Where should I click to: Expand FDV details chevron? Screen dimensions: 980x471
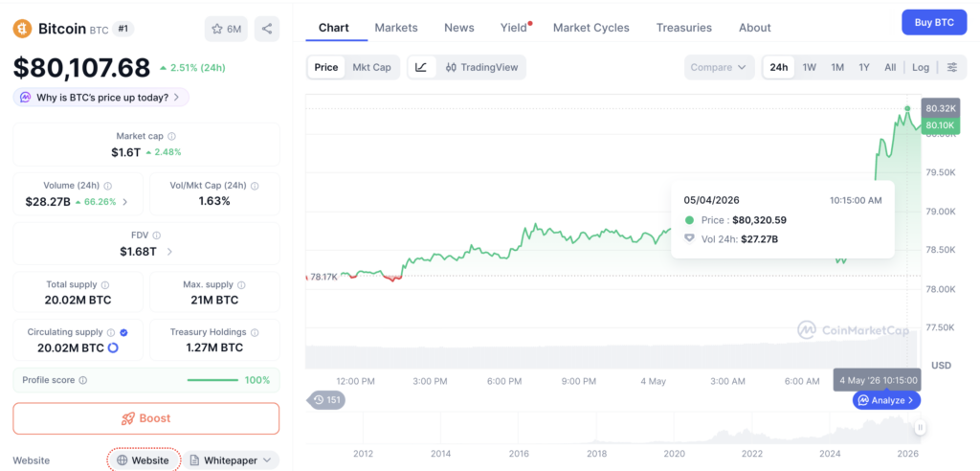[169, 252]
